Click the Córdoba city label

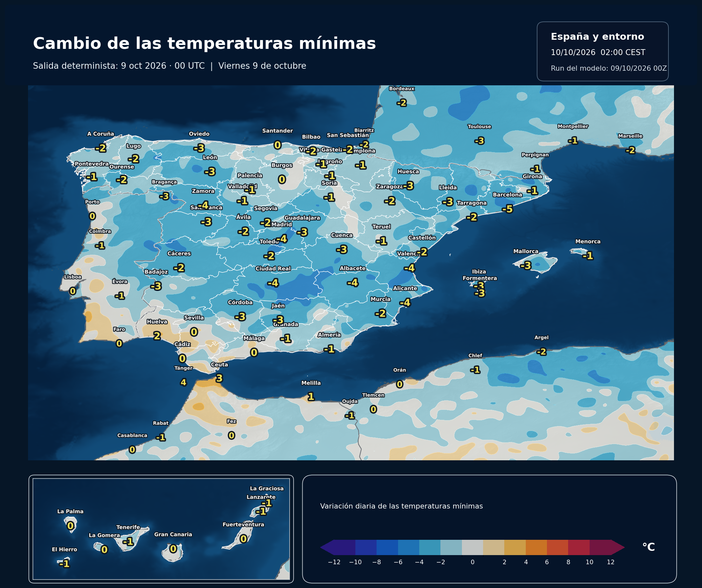tap(240, 302)
